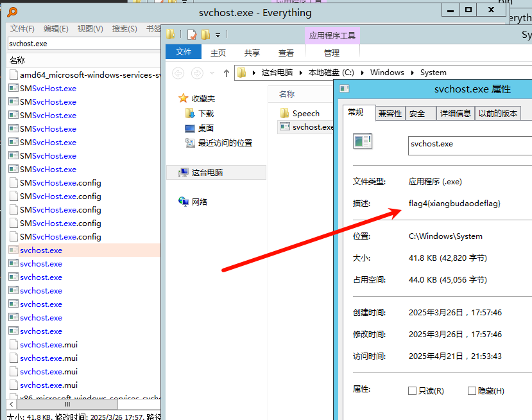Click the Properties quick access icon

tap(191, 35)
